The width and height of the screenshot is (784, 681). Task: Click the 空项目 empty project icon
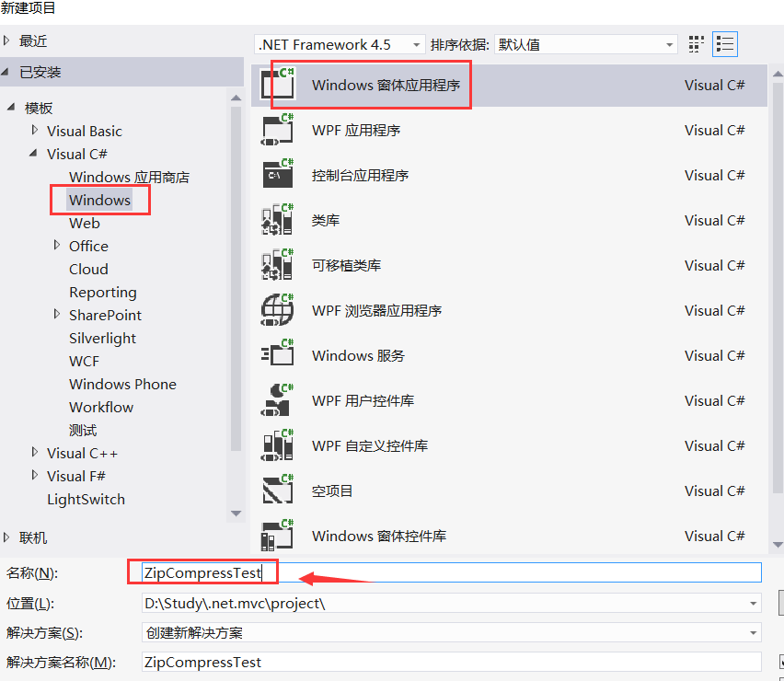click(277, 491)
